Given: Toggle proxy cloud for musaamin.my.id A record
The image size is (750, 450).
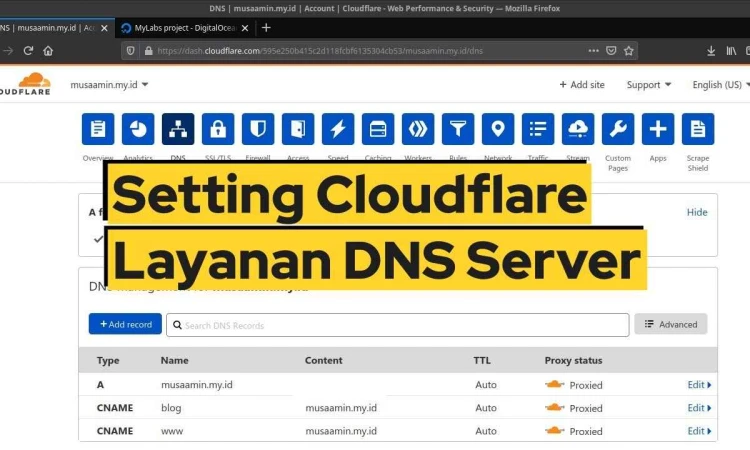Looking at the screenshot, I should pyautogui.click(x=554, y=384).
